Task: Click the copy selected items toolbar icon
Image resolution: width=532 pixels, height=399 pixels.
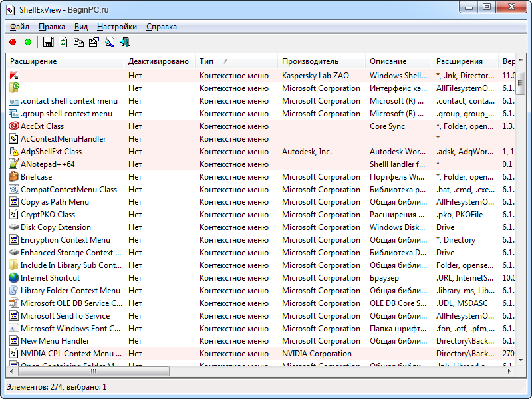Action: click(x=78, y=42)
